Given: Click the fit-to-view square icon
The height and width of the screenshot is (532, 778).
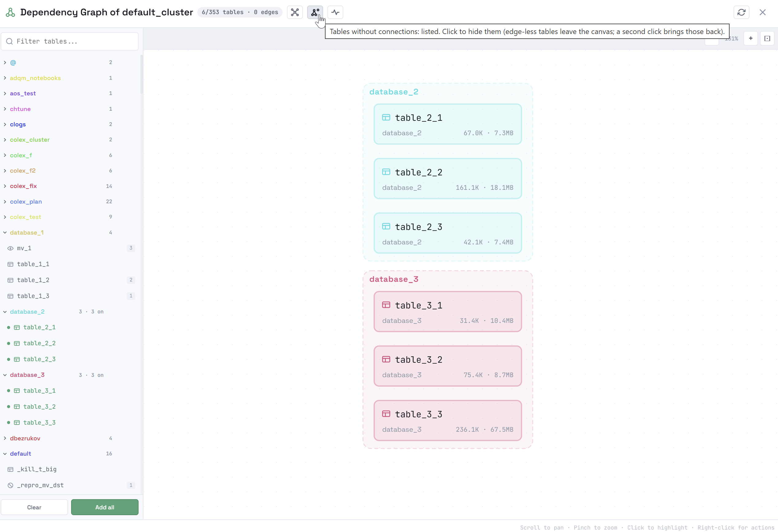Looking at the screenshot, I should click(x=767, y=39).
